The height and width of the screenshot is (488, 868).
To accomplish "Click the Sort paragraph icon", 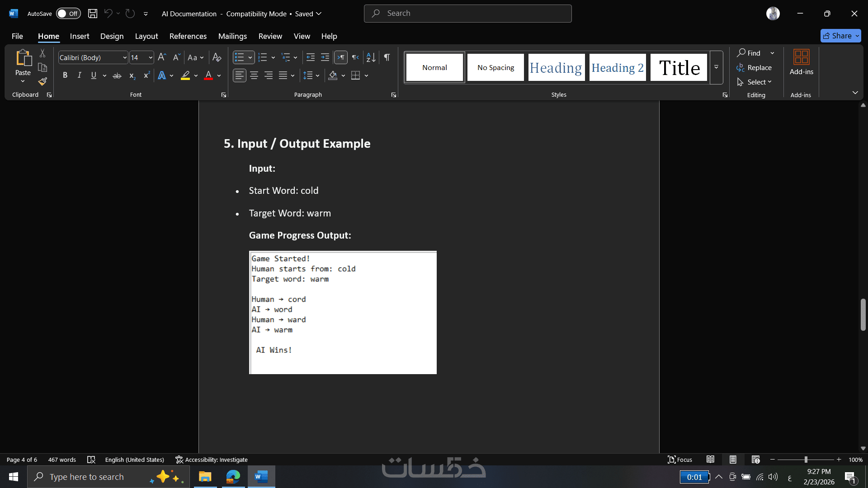I will [371, 57].
